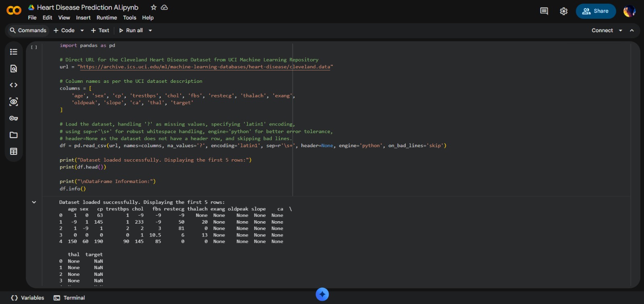Open the Tools menu
644x304 pixels.
click(x=129, y=18)
